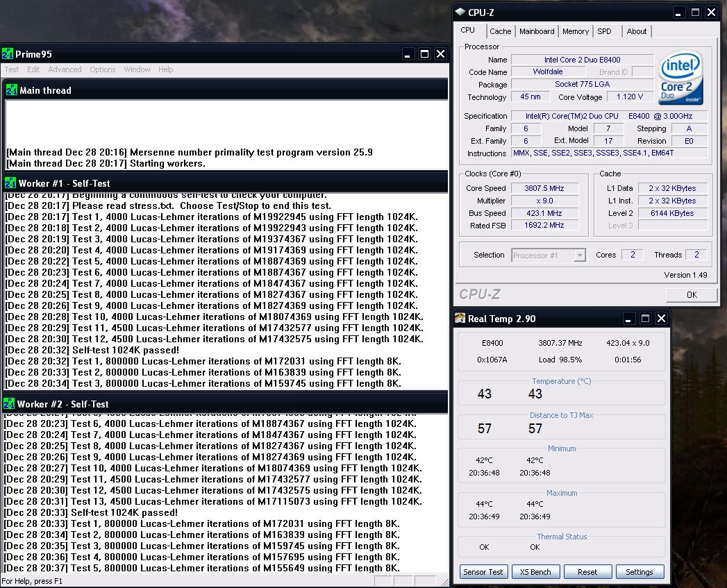Viewport: 727px width, 588px height.
Task: Click the Prime95 status bar help text
Action: click(x=32, y=581)
